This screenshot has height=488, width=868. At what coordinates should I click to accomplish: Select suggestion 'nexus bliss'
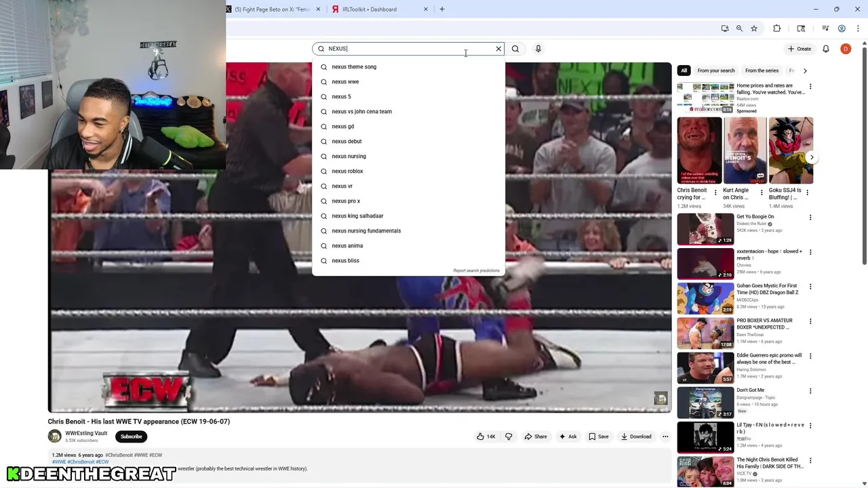(x=408, y=260)
